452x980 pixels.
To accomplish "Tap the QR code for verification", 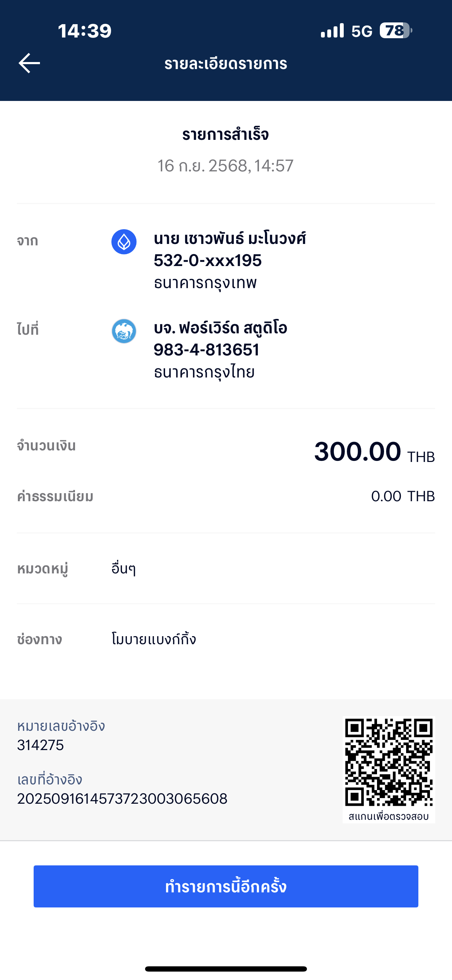I will [x=389, y=762].
